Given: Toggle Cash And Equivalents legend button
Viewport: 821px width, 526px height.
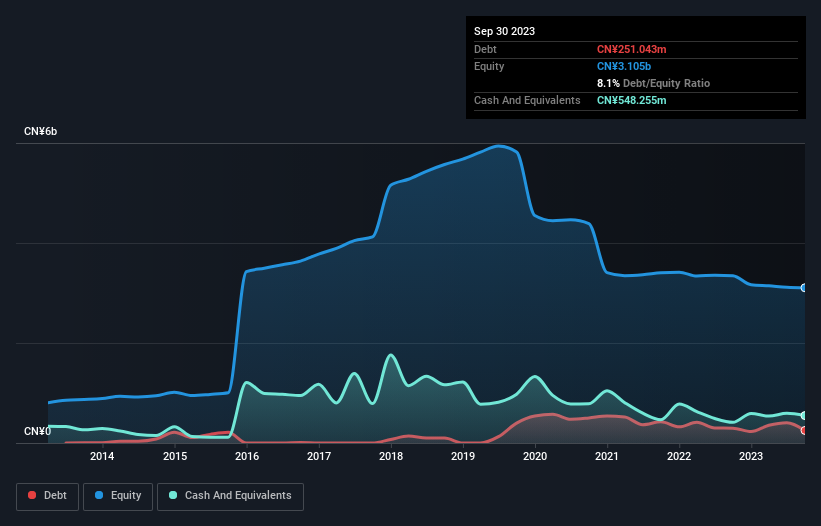Looking at the screenshot, I should 230,496.
